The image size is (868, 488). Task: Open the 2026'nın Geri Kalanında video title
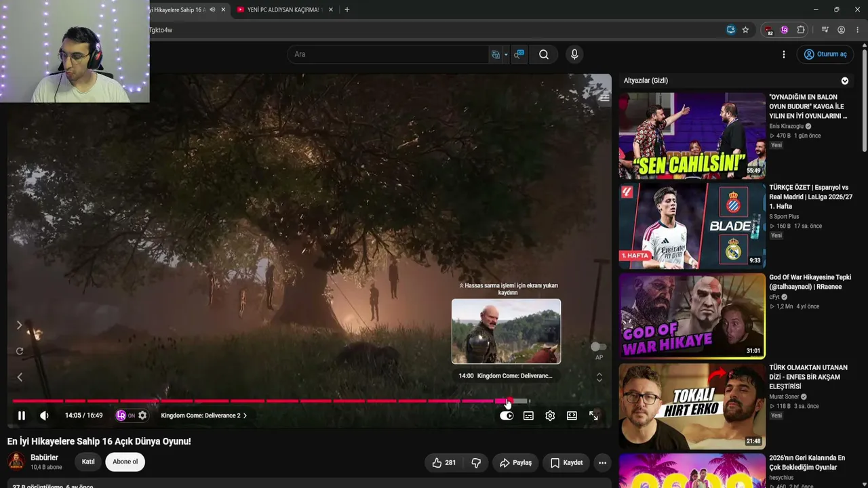[807, 462]
